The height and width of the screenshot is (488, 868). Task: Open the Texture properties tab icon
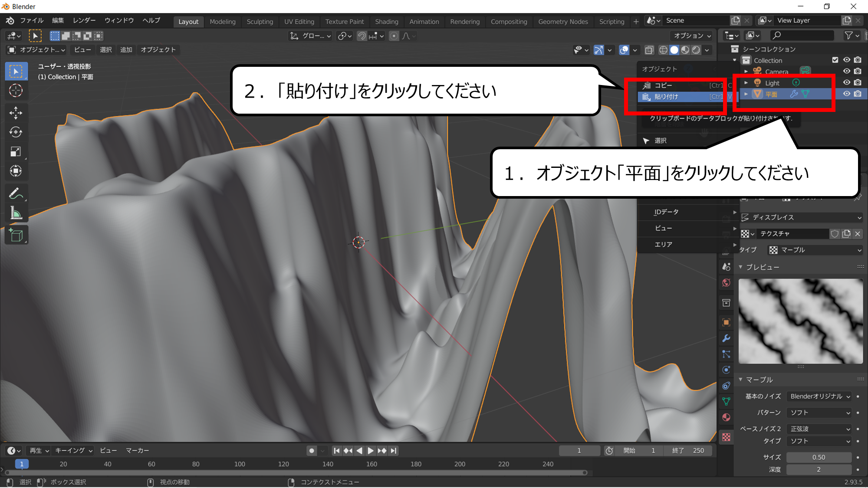(726, 437)
